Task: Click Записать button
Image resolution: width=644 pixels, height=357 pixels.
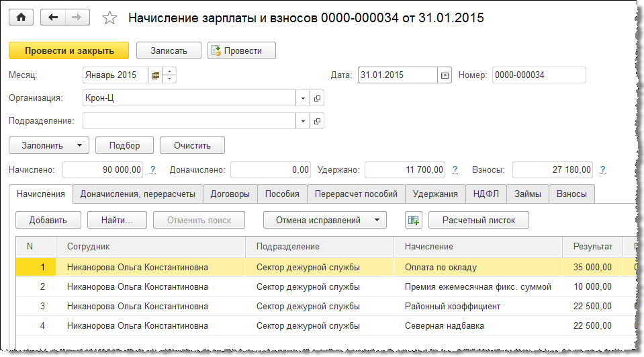Action: point(169,50)
